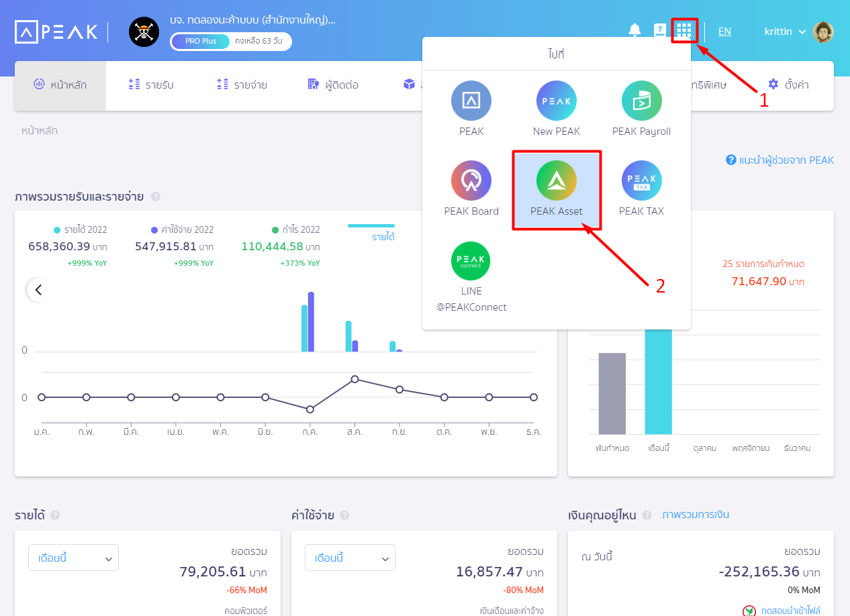The image size is (850, 616).
Task: Click the ตั้งค่า gear icon
Action: tap(773, 85)
